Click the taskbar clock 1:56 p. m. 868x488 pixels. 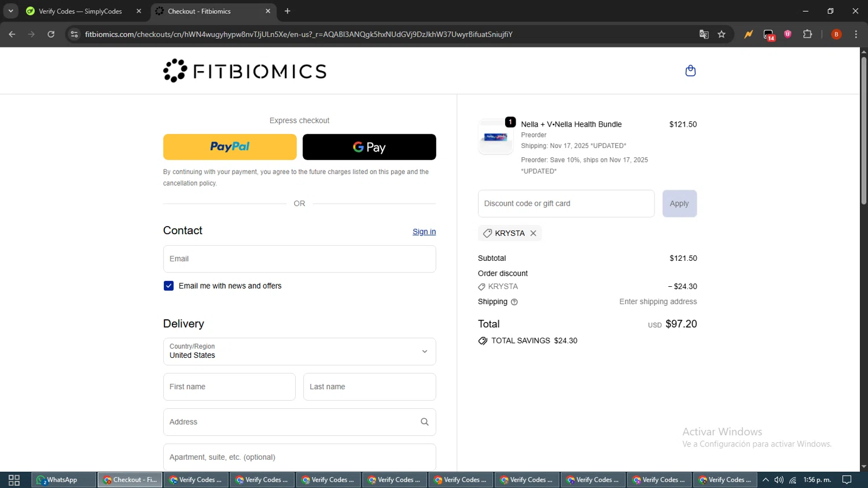817,480
